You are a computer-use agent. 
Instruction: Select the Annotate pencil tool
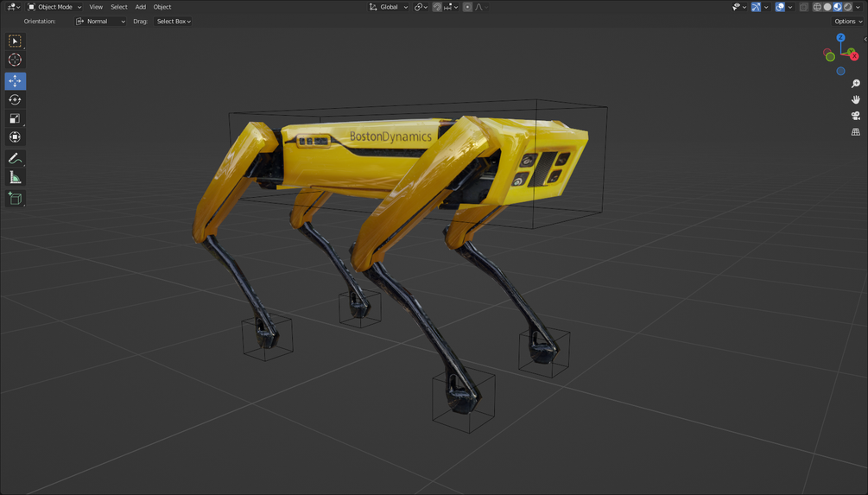(x=15, y=158)
